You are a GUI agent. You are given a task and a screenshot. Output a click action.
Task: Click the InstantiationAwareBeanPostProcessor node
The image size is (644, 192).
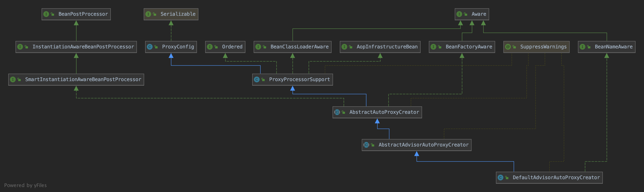point(76,47)
